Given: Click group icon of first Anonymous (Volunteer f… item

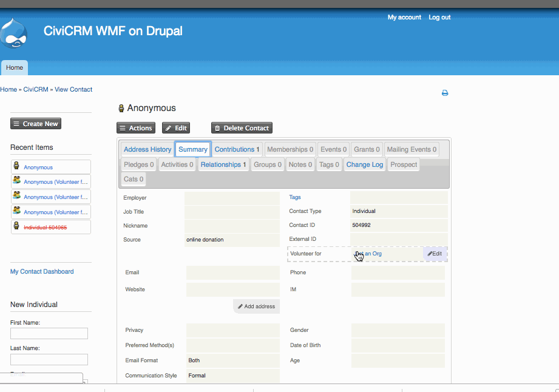Looking at the screenshot, I should [x=16, y=180].
